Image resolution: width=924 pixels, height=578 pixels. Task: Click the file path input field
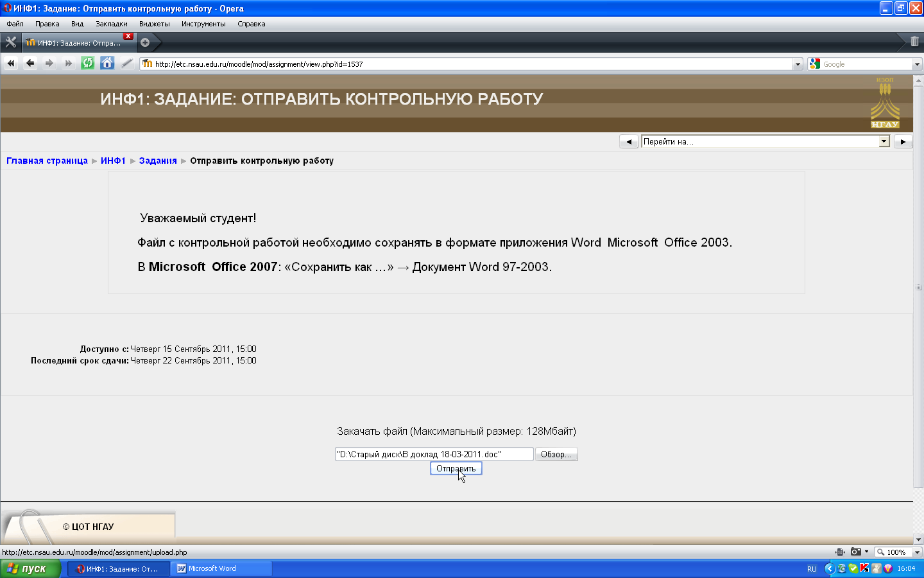click(434, 454)
